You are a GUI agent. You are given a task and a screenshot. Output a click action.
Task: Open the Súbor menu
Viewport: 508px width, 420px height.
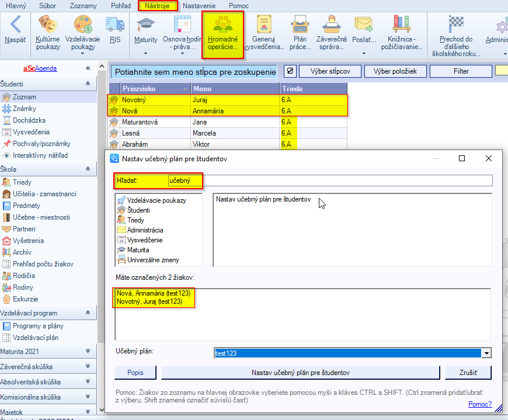(x=47, y=5)
